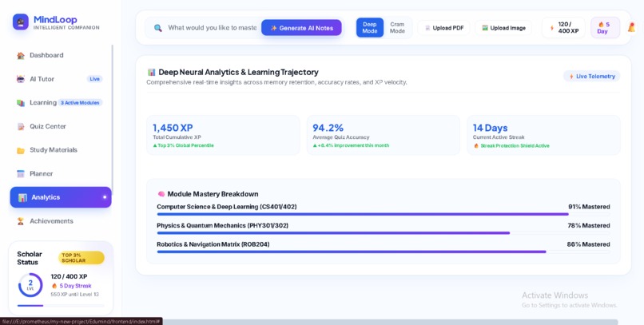Click the search field 'What would you like to master'
The width and height of the screenshot is (644, 325).
[x=212, y=28]
